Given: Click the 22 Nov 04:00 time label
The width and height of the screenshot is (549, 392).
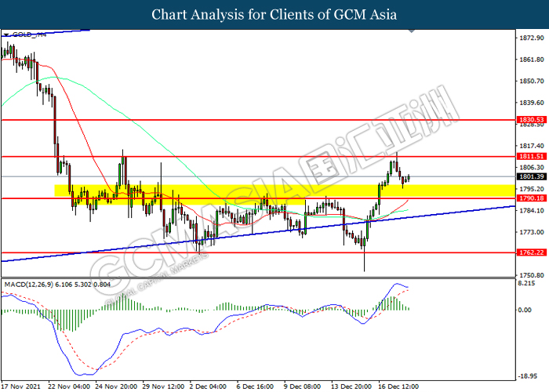Looking at the screenshot, I should click(x=69, y=387).
